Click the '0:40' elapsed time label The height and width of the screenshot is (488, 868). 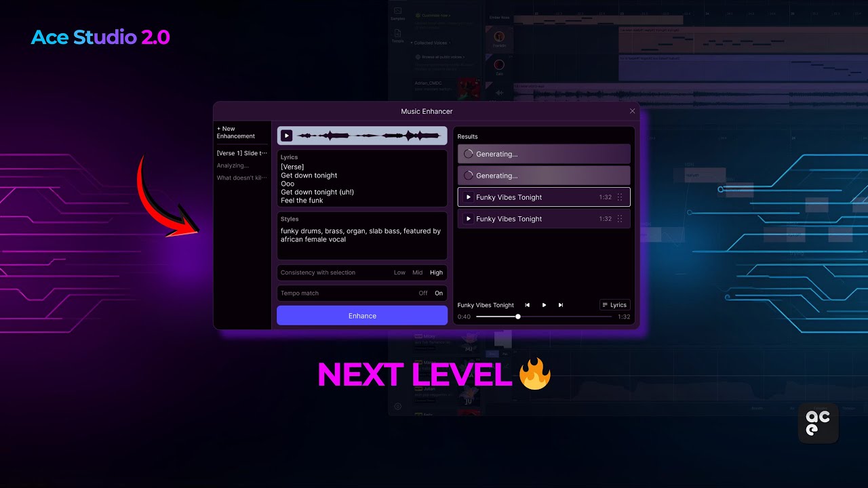(464, 317)
